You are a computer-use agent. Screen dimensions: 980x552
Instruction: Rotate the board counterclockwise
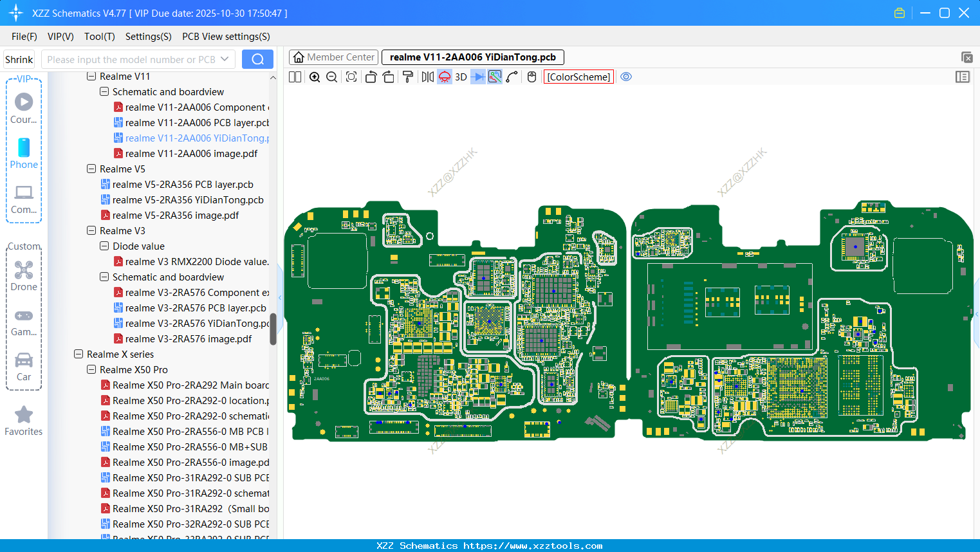point(371,77)
